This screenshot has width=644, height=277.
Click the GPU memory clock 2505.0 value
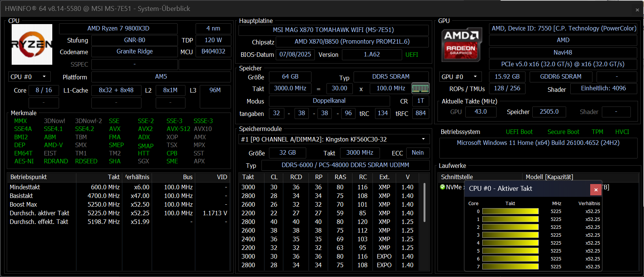point(549,112)
